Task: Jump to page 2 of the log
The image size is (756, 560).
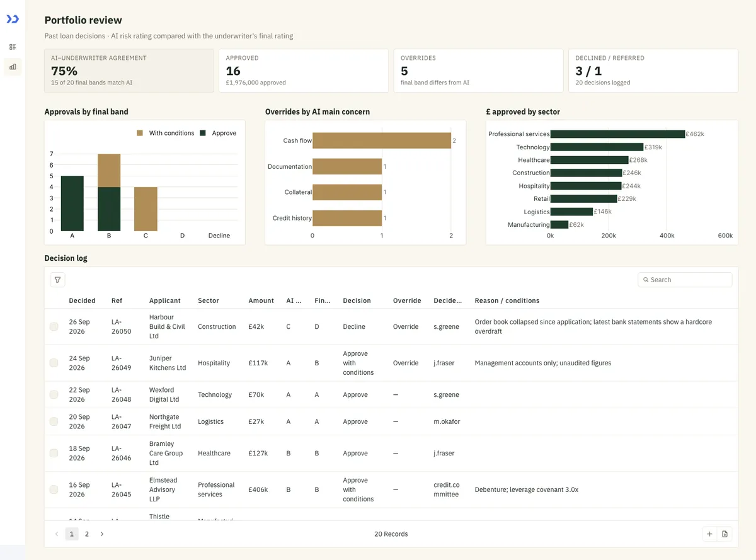Action: pos(87,534)
